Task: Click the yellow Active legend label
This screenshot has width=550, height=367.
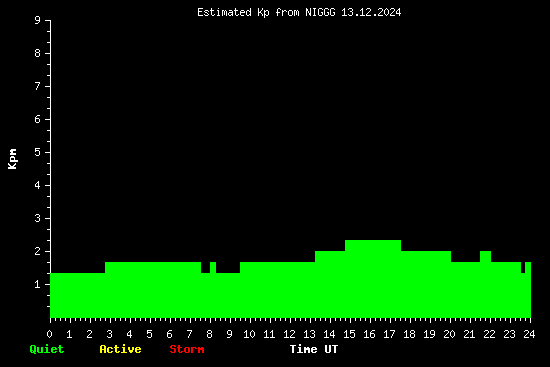Action: point(120,349)
